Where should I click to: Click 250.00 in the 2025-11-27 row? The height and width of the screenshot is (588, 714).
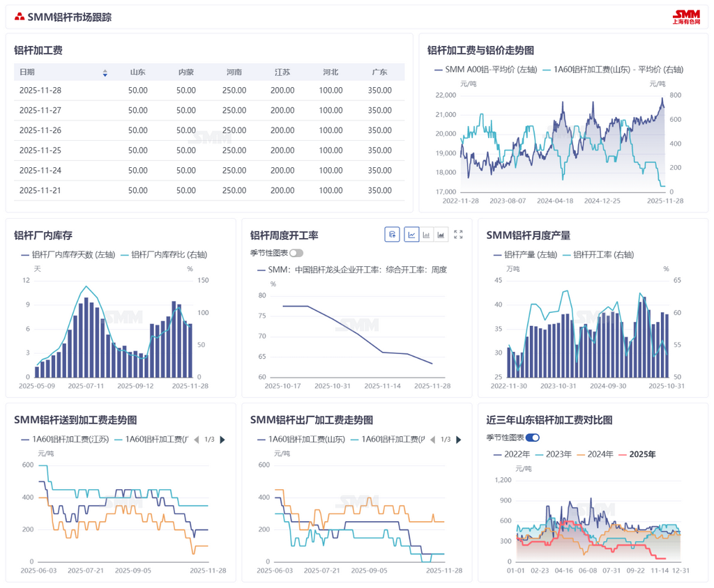coord(234,111)
